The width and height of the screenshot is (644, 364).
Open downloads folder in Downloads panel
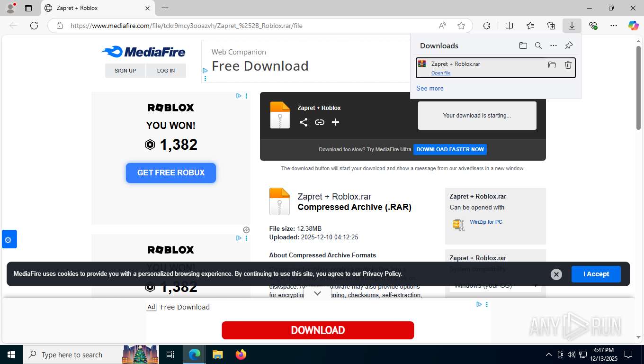tap(523, 45)
